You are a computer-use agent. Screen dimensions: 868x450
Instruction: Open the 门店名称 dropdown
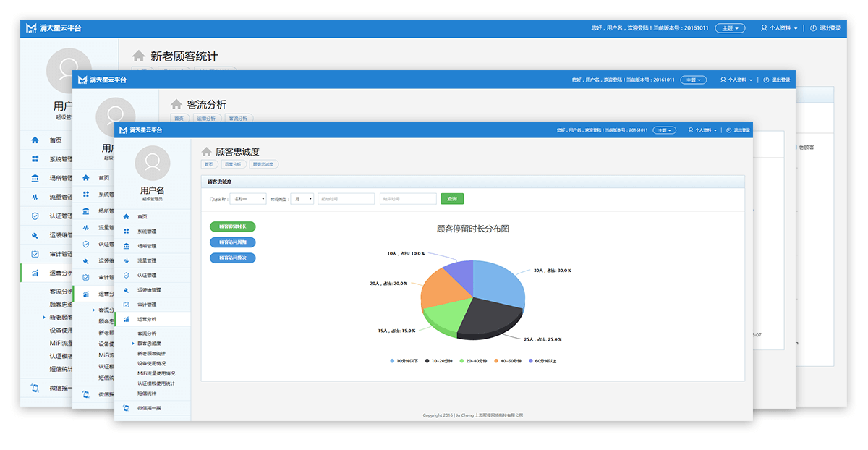coord(247,199)
